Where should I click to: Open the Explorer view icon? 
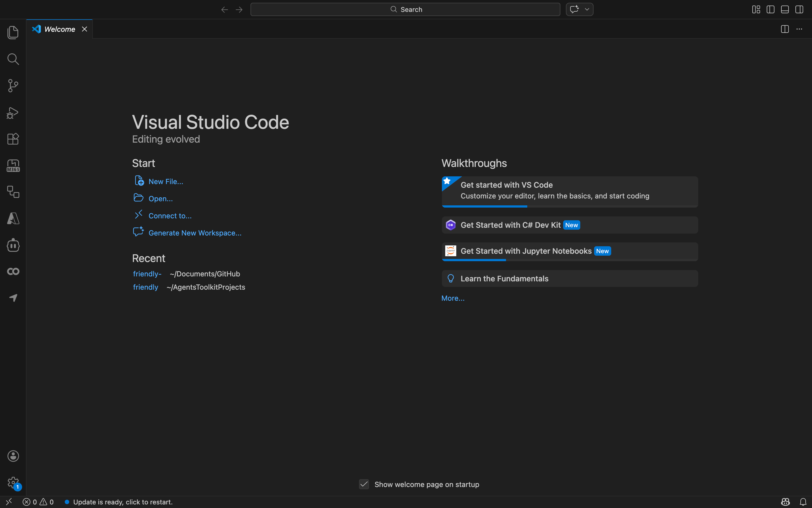click(13, 32)
